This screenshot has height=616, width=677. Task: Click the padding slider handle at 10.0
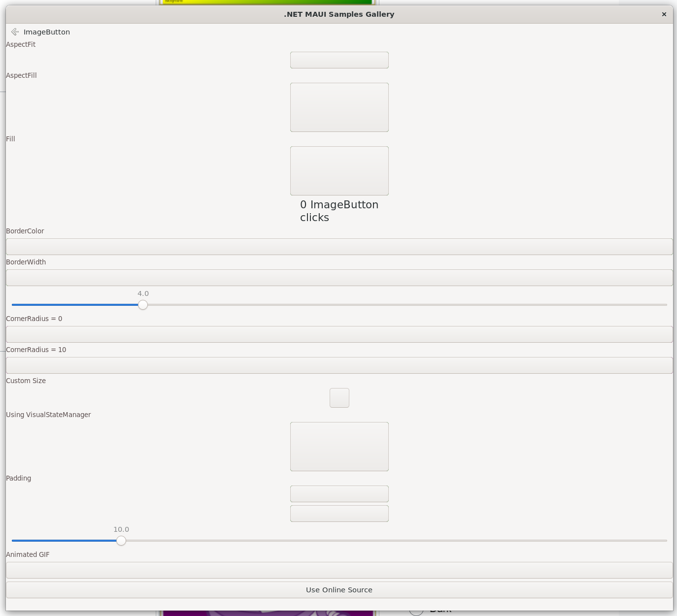121,541
